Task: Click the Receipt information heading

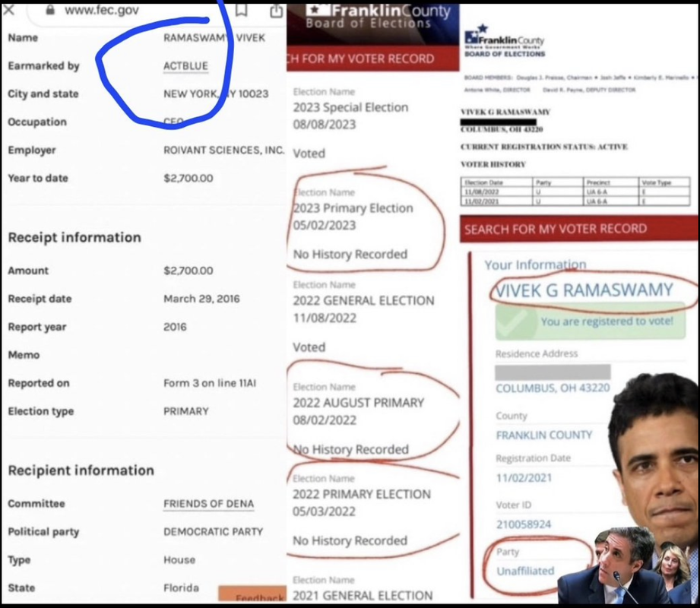Action: point(74,237)
